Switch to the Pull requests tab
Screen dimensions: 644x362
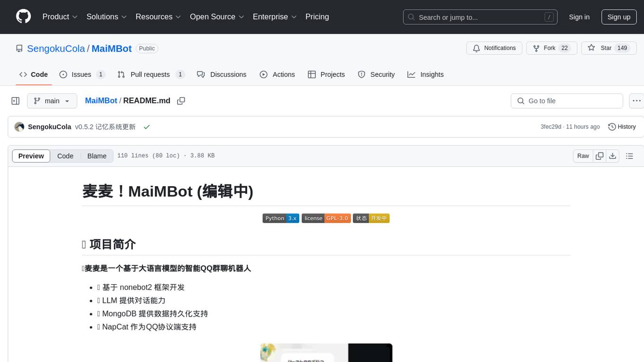[151, 74]
